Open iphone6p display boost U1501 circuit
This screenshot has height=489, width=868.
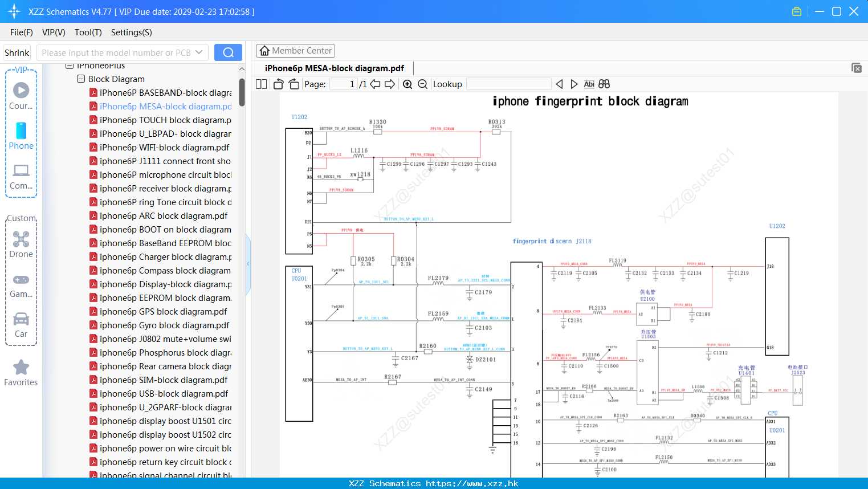click(x=160, y=421)
